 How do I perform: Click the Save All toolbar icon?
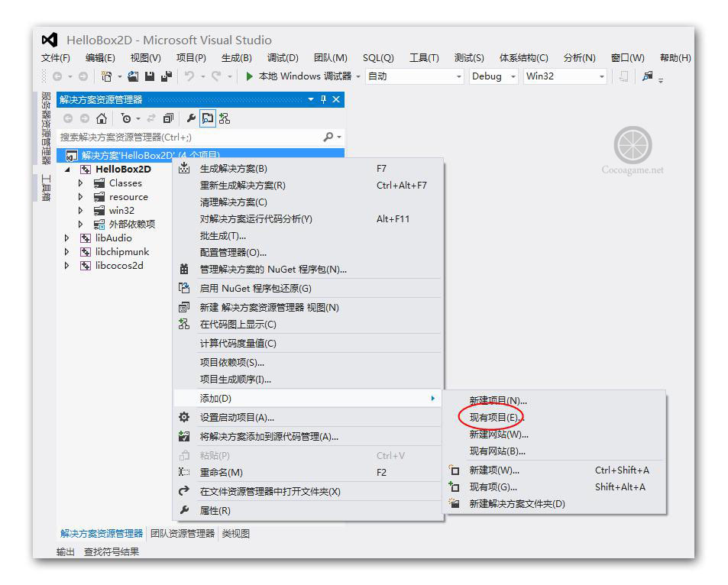pos(167,76)
